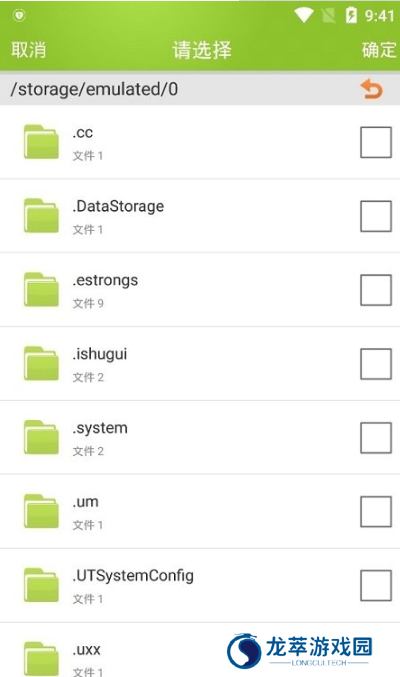Open the .system folder icon
The width and height of the screenshot is (400, 677).
(41, 437)
